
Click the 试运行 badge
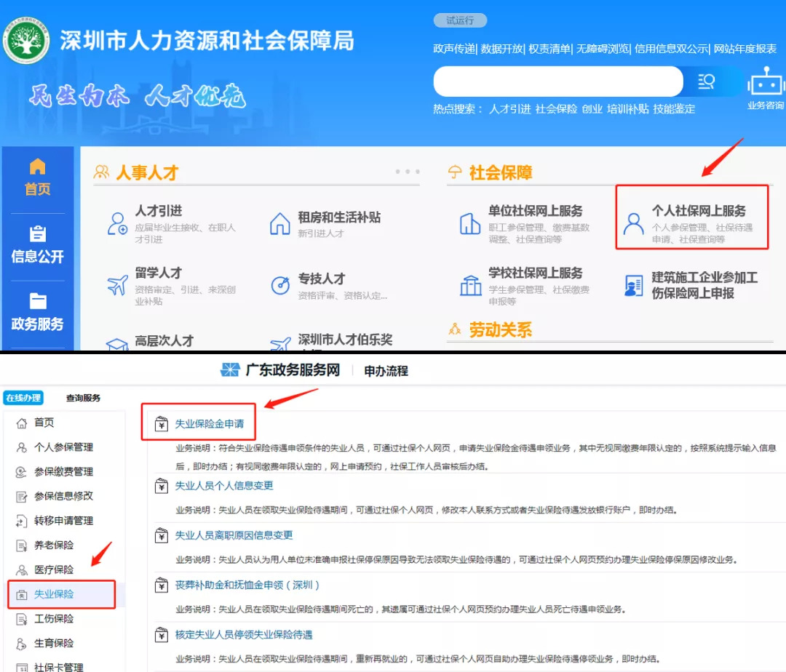point(460,20)
